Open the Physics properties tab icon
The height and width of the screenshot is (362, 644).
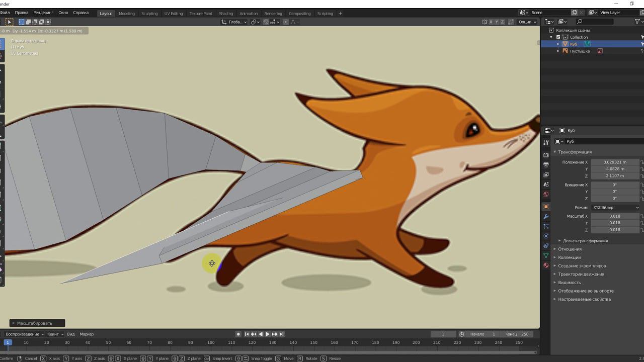click(546, 236)
